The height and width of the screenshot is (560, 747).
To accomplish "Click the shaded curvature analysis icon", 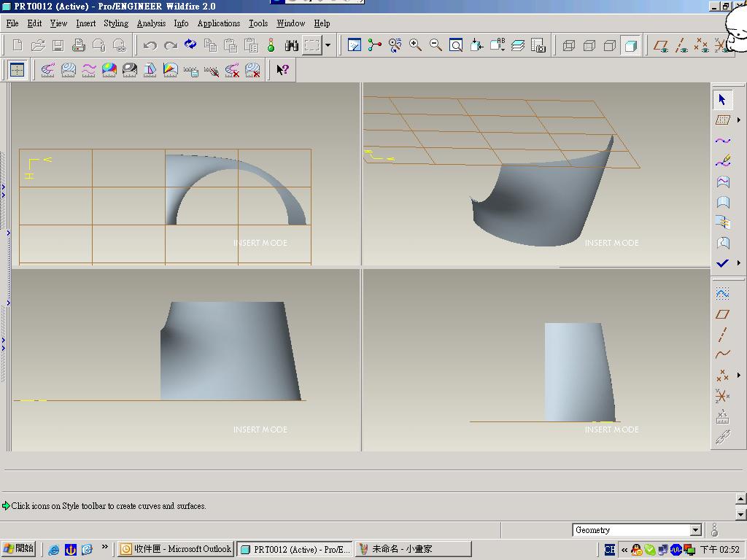I will pyautogui.click(x=109, y=70).
